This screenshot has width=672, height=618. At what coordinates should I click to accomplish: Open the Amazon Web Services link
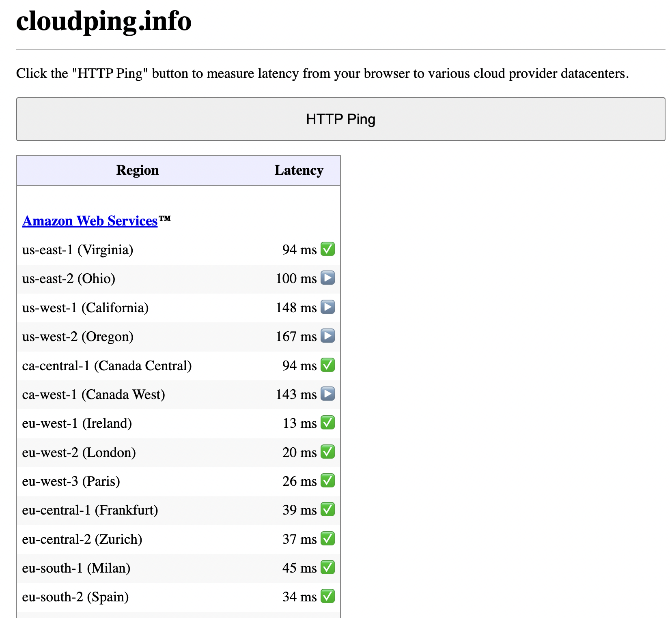pos(90,221)
